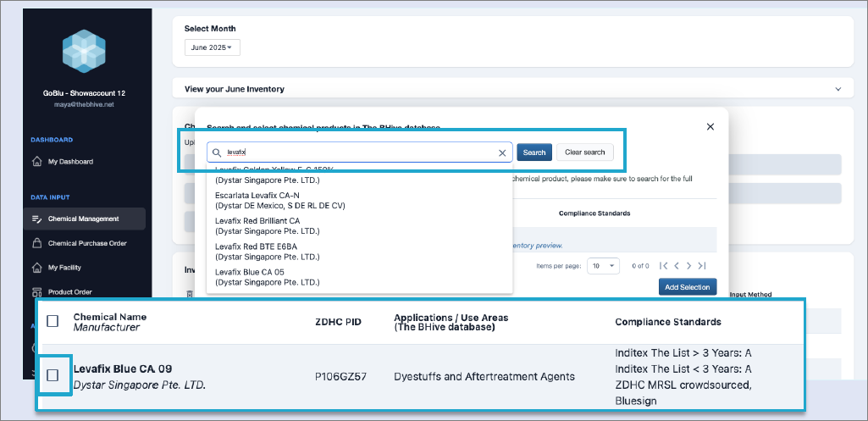The width and height of the screenshot is (868, 421).
Task: Go to first page of results
Action: point(664,266)
